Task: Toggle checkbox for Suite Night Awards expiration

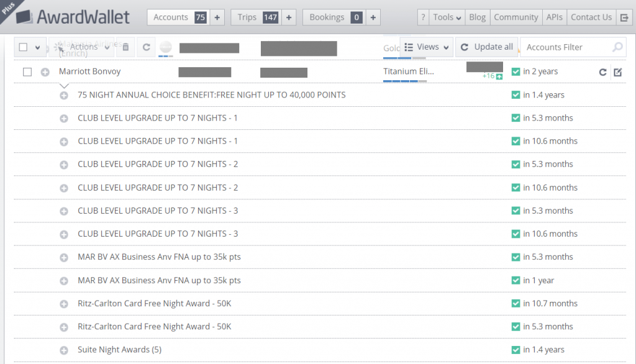Action: pyautogui.click(x=516, y=350)
